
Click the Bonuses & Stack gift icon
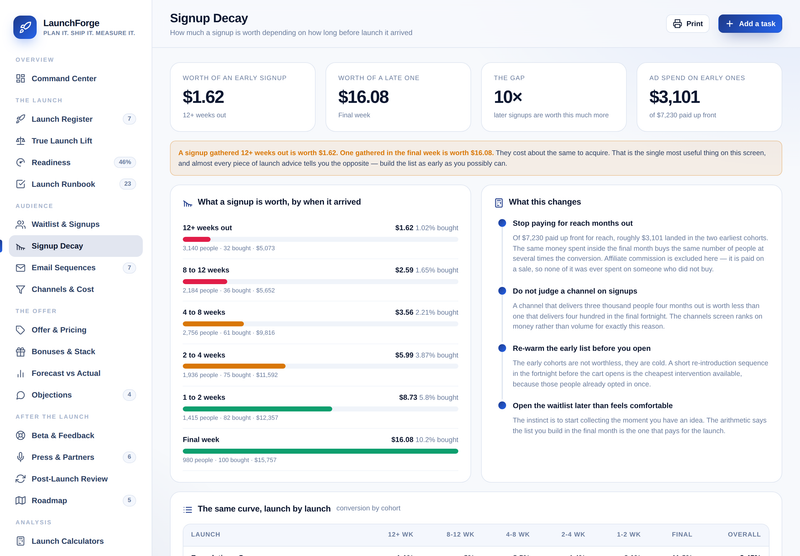(20, 351)
